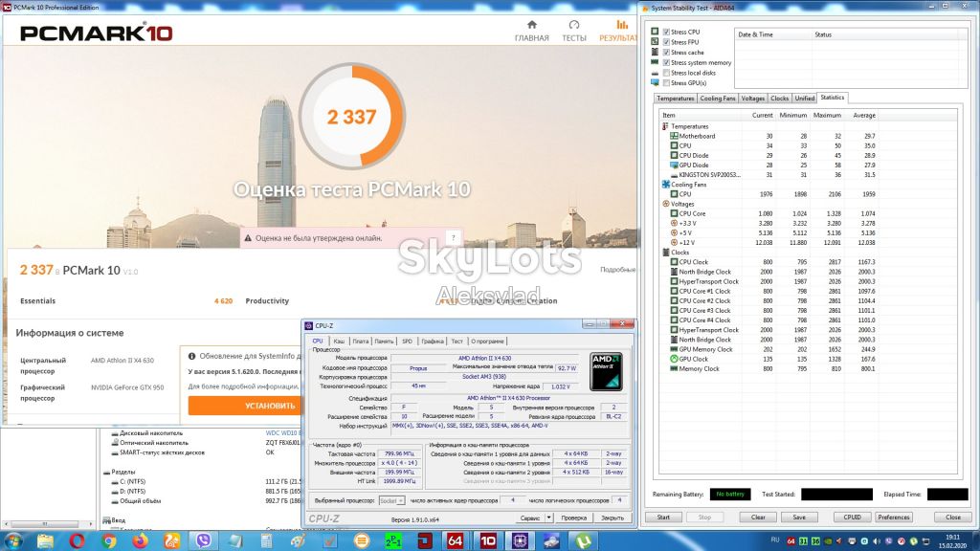The image size is (980, 551).
Task: Enable the Stress GPU(s) checkbox
Action: coord(666,83)
